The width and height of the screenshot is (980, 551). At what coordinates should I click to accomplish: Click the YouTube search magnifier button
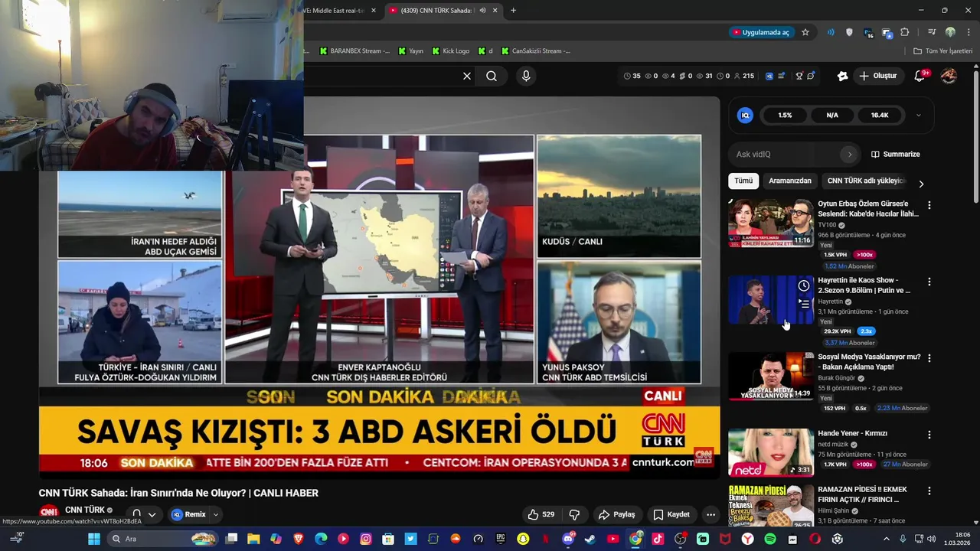[x=492, y=76]
